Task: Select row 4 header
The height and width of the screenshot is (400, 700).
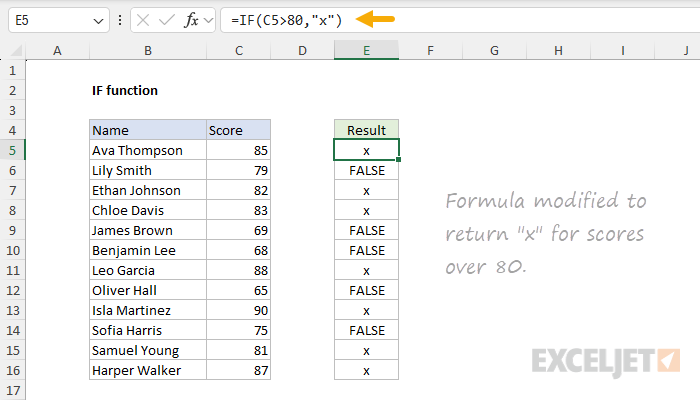Action: pos(12,130)
